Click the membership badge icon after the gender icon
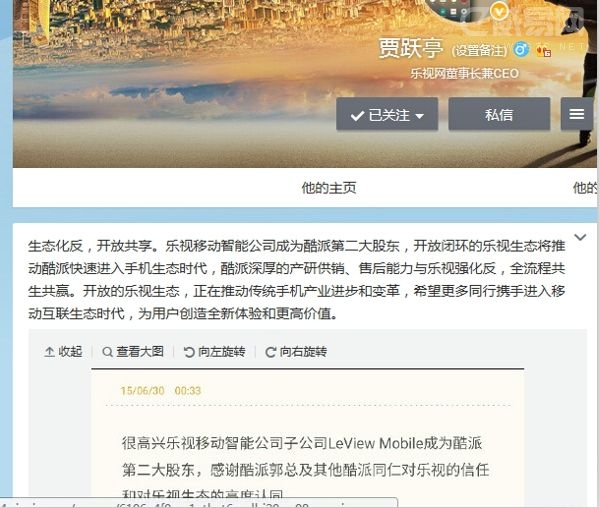 [x=543, y=50]
